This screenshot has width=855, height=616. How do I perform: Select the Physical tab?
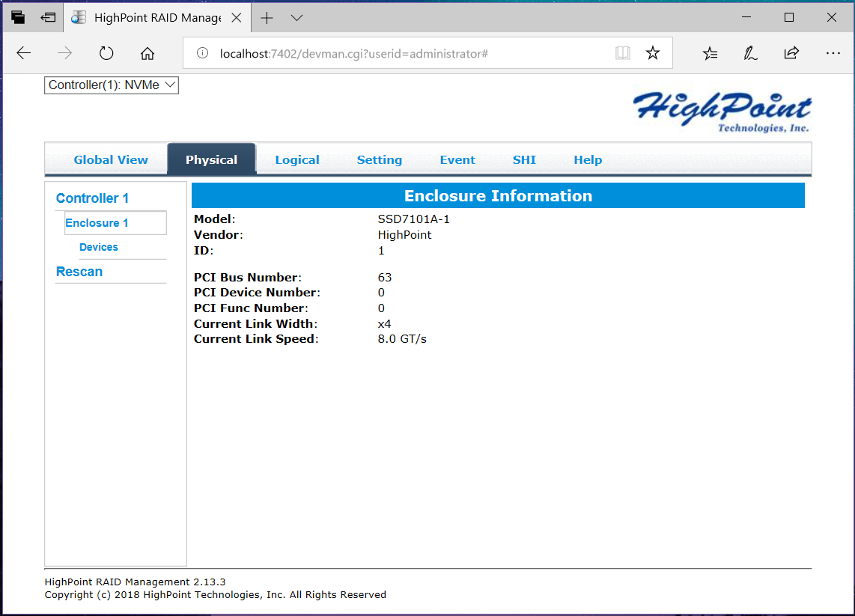click(x=212, y=159)
